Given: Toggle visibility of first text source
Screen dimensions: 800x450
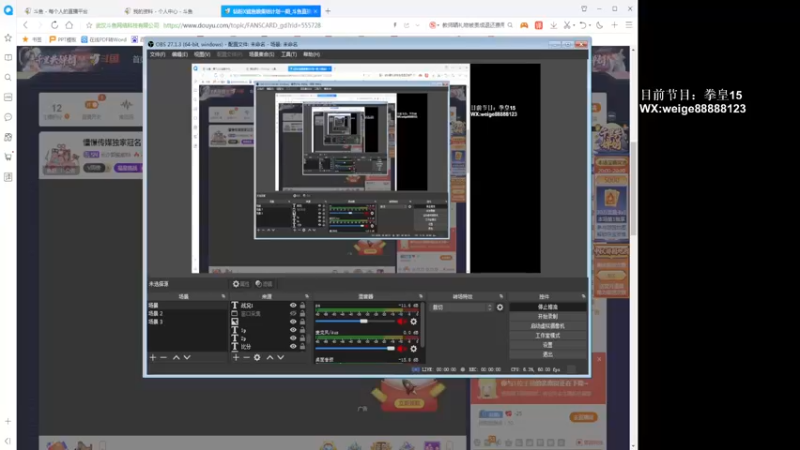Looking at the screenshot, I should (x=293, y=306).
